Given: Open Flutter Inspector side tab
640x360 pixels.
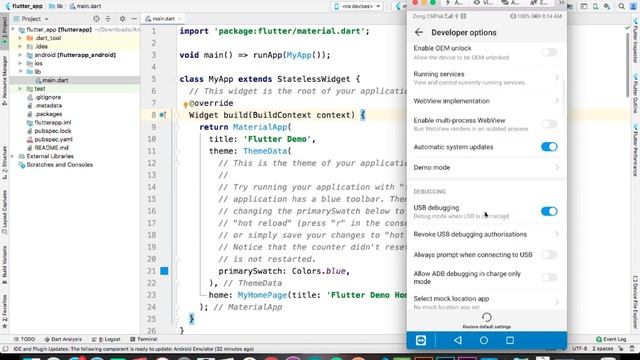Looking at the screenshot, I should [x=635, y=41].
